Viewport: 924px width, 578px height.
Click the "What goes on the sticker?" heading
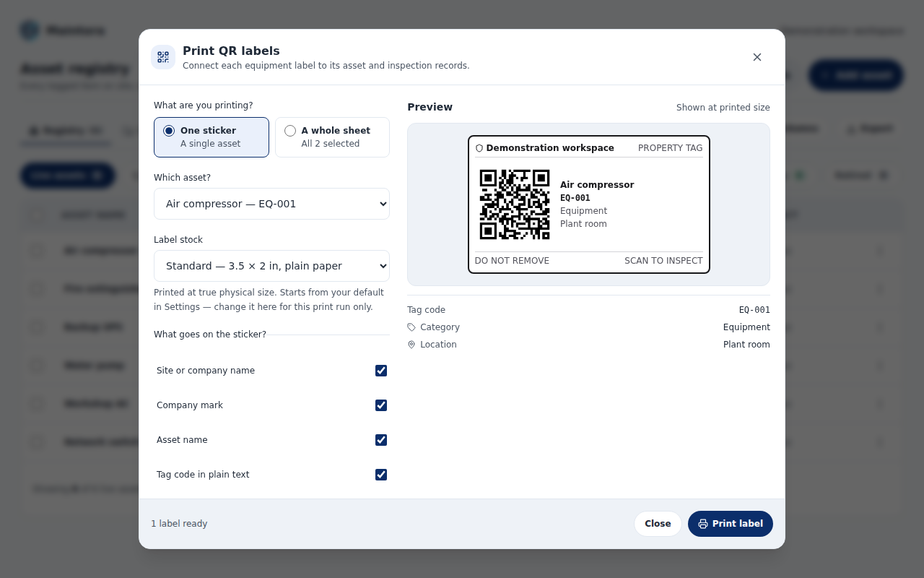210,335
